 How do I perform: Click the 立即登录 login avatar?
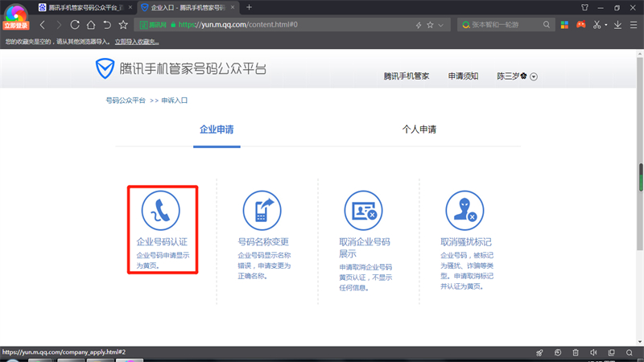pos(15,16)
